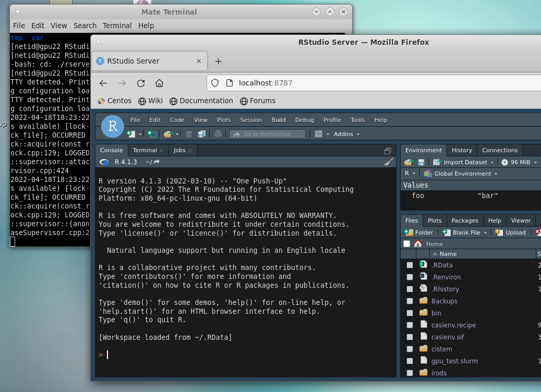
Task: Click the foo value in Environment
Action: coord(418,195)
